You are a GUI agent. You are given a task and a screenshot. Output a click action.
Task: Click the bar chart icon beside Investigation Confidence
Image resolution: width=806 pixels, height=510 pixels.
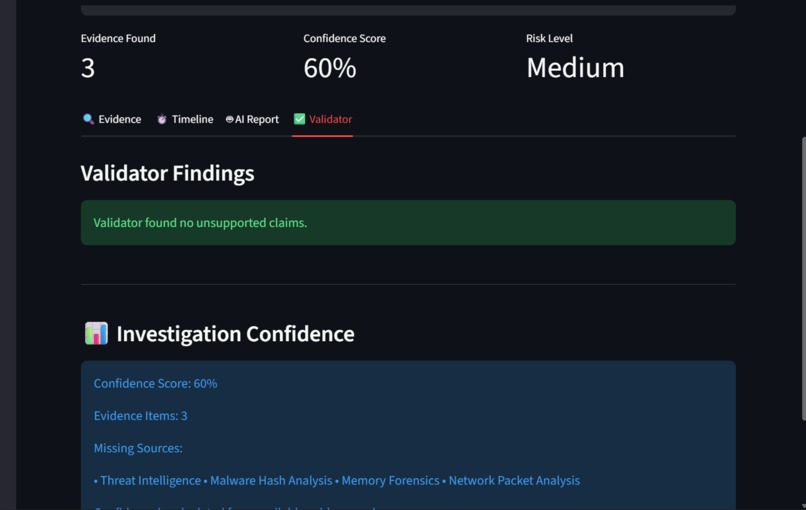[96, 333]
